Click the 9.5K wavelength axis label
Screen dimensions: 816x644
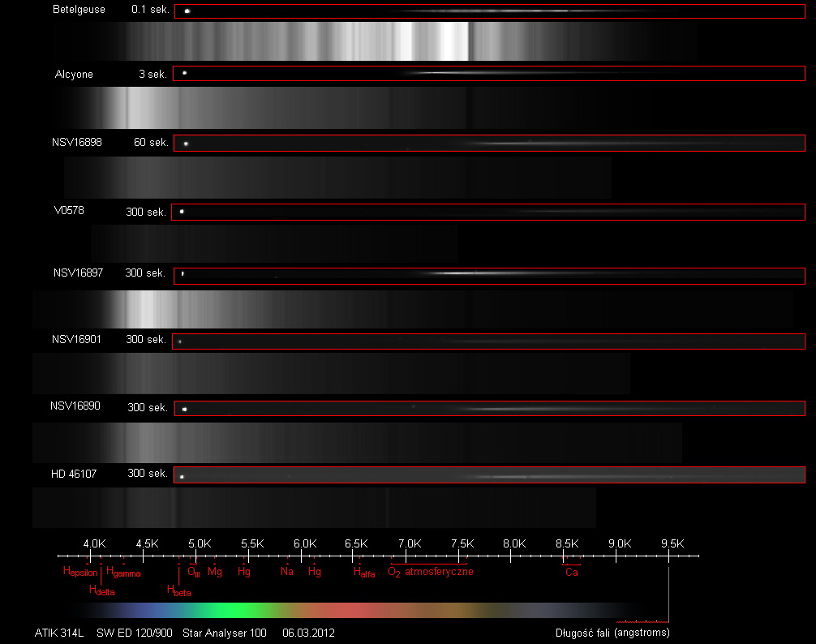click(x=672, y=543)
